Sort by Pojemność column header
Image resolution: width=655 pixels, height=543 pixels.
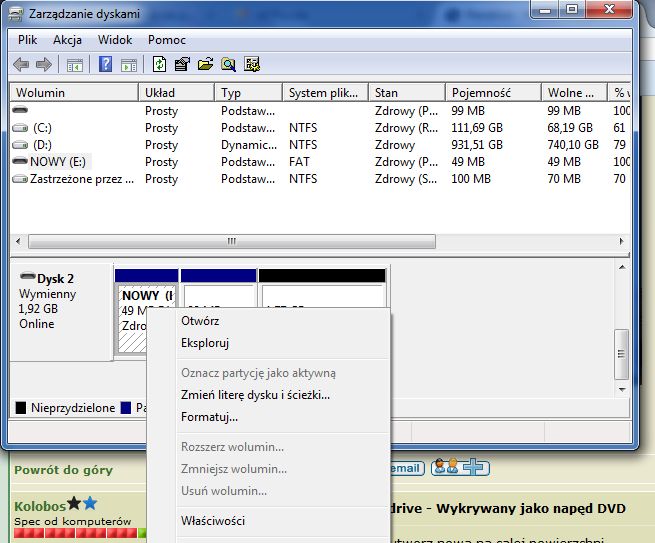tap(493, 92)
